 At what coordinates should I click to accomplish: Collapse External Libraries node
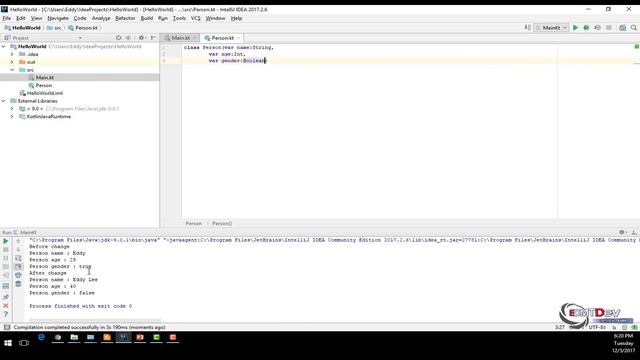tap(4, 101)
